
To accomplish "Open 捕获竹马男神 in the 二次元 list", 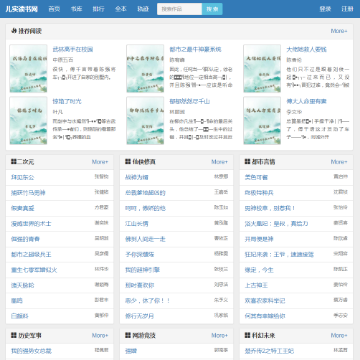I will click(x=28, y=193).
